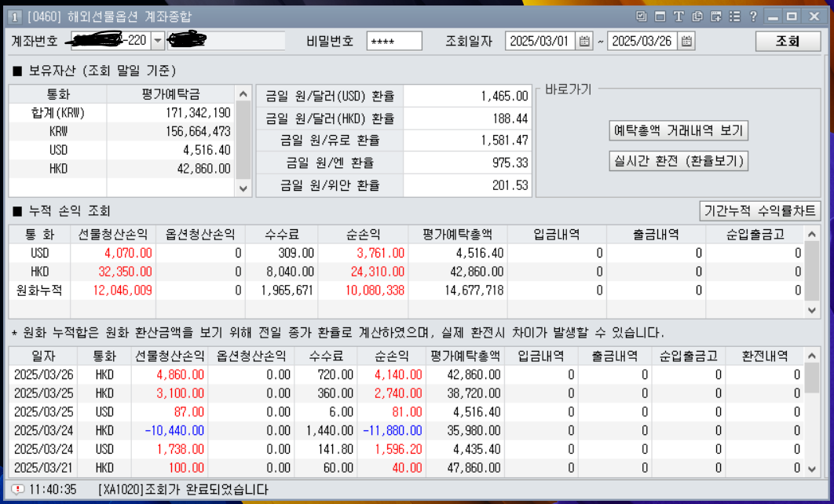The width and height of the screenshot is (834, 504).
Task: Click the window-frame icon in title bar
Action: [660, 16]
